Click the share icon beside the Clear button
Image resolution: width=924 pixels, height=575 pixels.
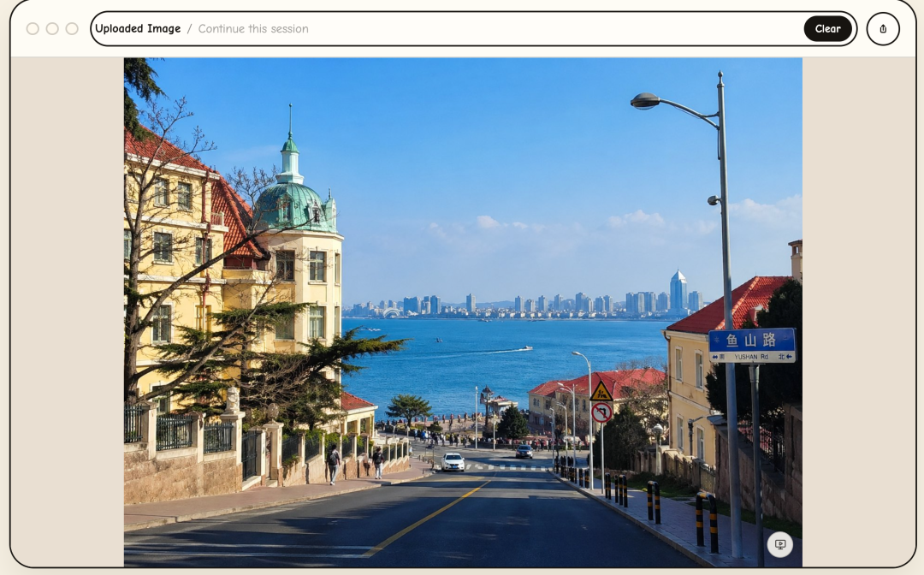[883, 29]
